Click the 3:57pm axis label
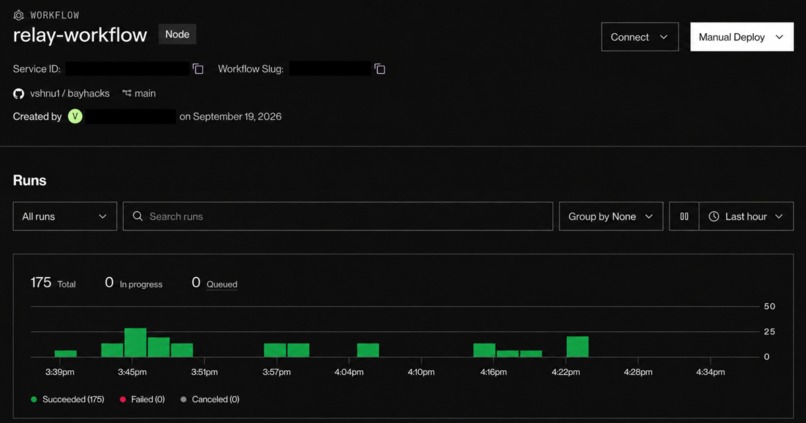This screenshot has height=423, width=806. pos(277,372)
